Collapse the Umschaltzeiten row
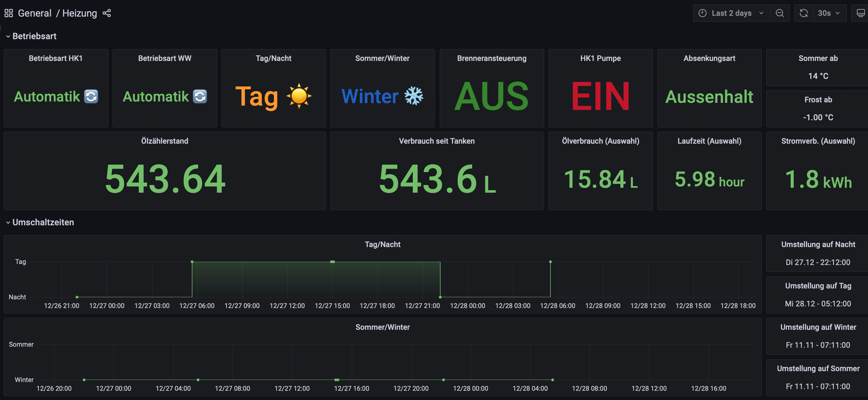Image resolution: width=868 pixels, height=400 pixels. [x=43, y=222]
